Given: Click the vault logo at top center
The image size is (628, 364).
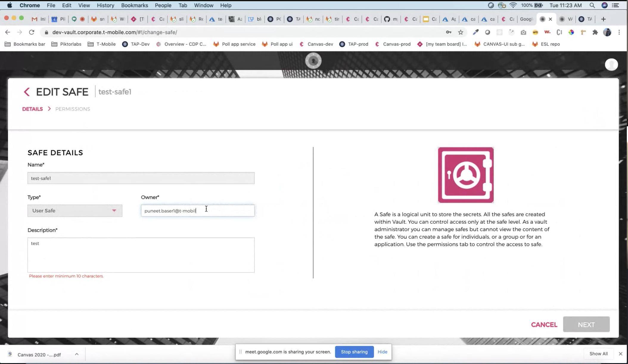Looking at the screenshot, I should (x=313, y=61).
